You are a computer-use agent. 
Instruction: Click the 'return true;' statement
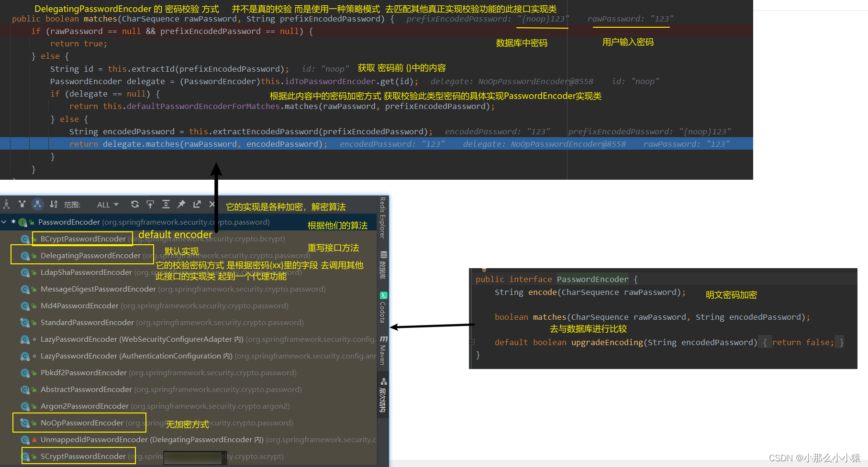pyautogui.click(x=79, y=43)
